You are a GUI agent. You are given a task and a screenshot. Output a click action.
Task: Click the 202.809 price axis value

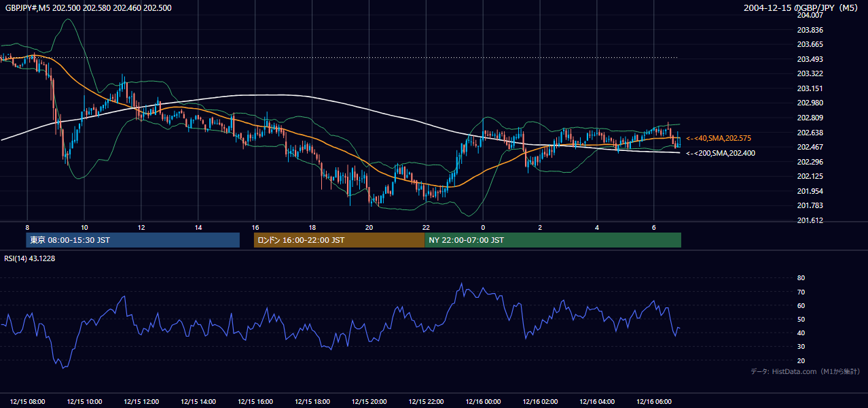tap(810, 118)
